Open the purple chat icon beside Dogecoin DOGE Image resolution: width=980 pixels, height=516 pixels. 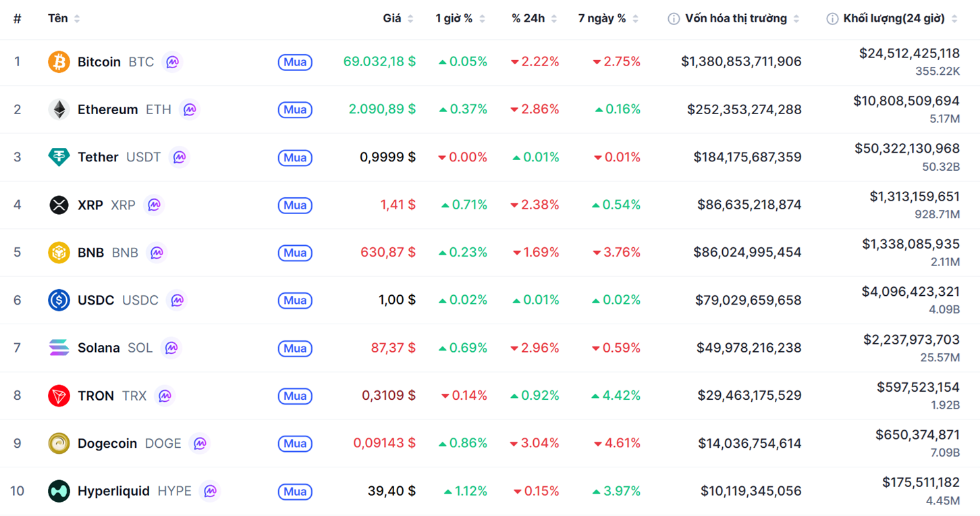coord(200,443)
